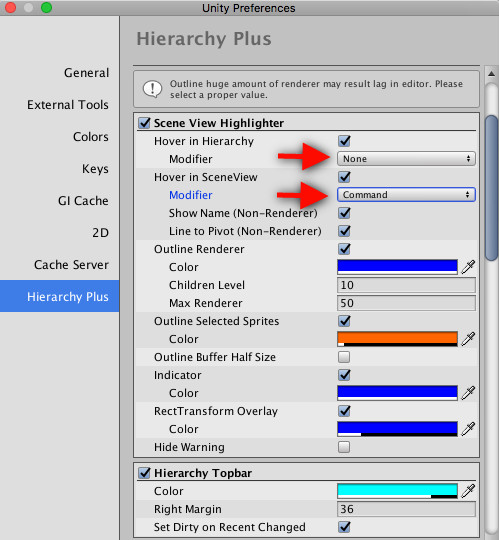
Task: Disable the Scene View Highlighter section
Action: click(x=144, y=123)
